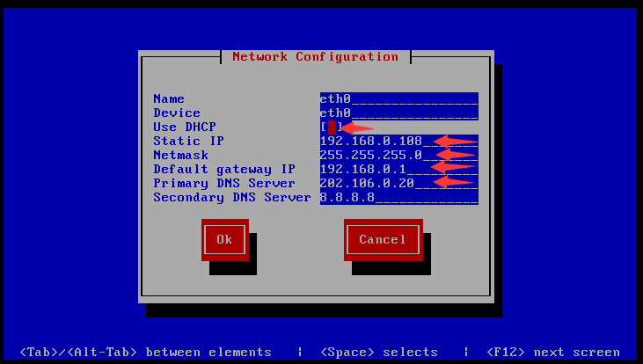Click the <F12> next screen hint
Viewport: 643px width, 364px height.
pos(552,353)
